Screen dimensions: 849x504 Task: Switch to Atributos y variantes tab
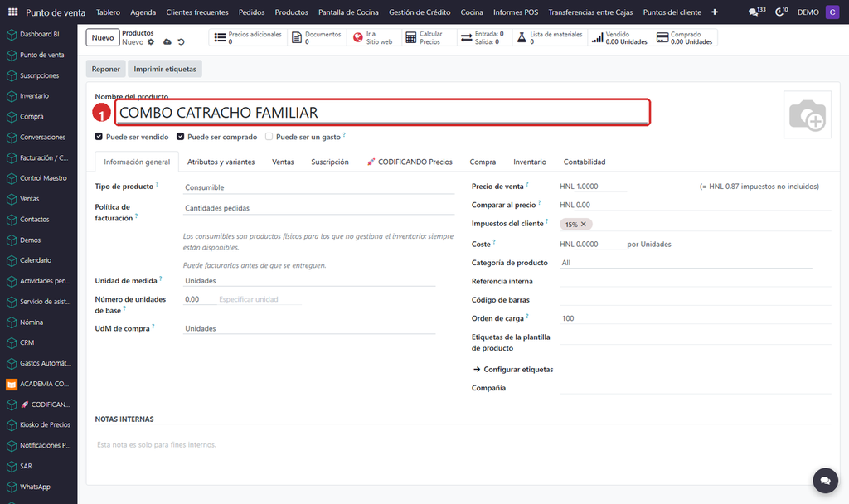point(221,162)
